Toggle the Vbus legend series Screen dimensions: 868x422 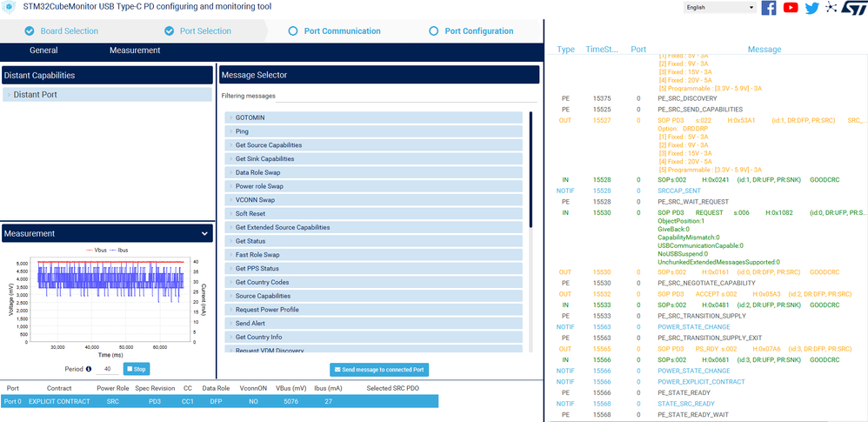click(x=96, y=251)
